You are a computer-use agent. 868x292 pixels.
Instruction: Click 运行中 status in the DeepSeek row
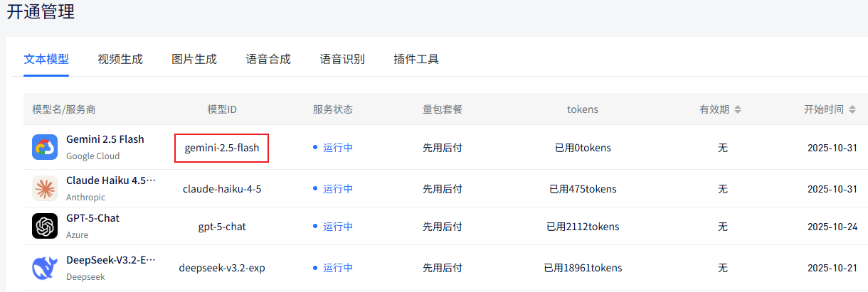coord(338,268)
